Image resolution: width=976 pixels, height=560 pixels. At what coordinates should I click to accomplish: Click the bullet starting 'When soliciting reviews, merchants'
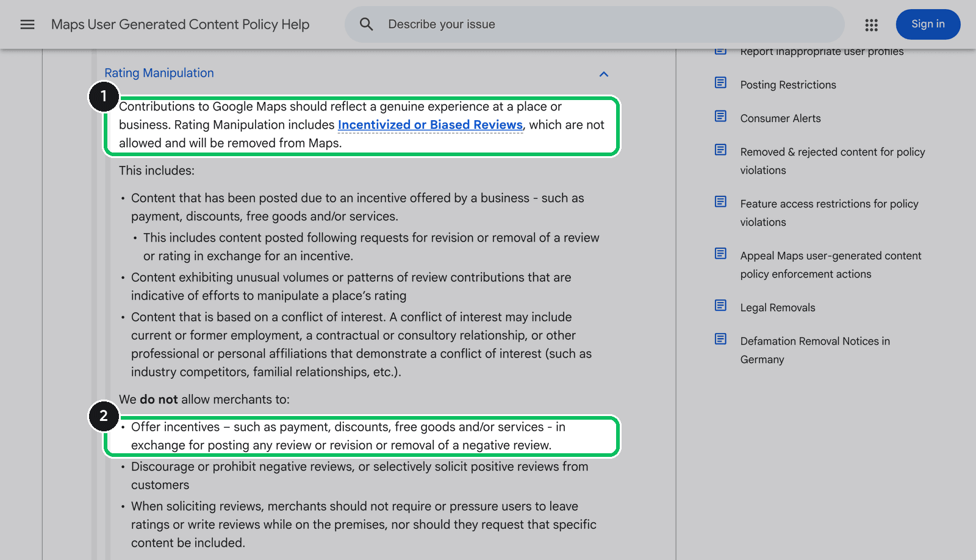click(x=364, y=525)
